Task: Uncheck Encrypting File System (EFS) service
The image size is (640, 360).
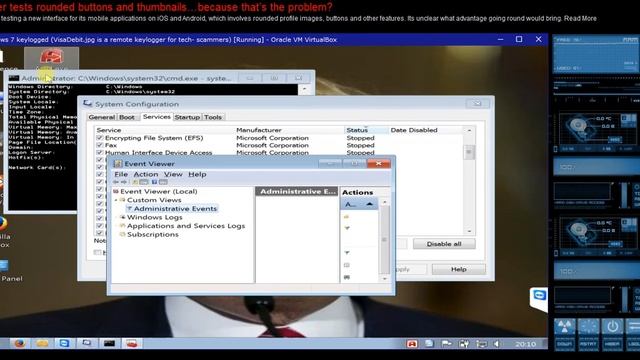Action: 100,138
